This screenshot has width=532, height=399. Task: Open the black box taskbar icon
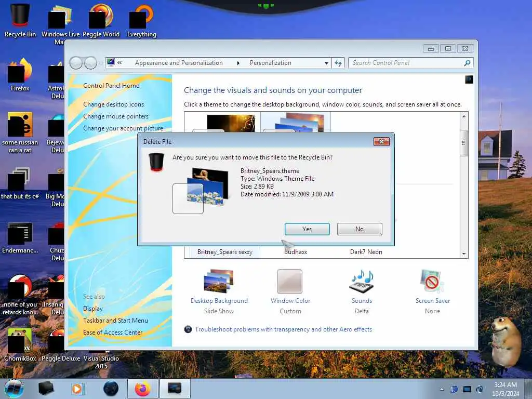tap(46, 389)
